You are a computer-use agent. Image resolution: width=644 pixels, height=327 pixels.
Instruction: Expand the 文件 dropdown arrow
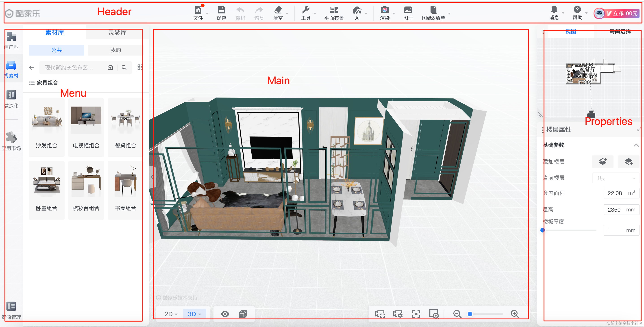point(207,13)
